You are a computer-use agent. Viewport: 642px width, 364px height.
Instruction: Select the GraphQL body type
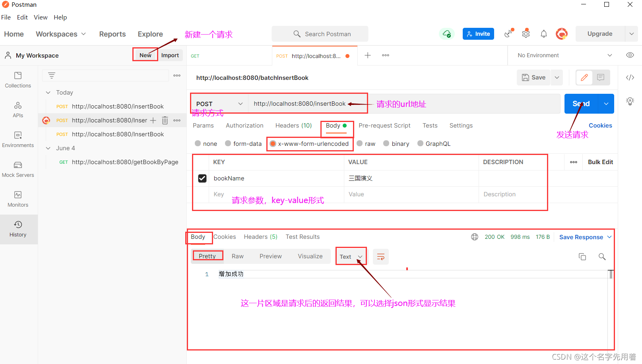(420, 143)
